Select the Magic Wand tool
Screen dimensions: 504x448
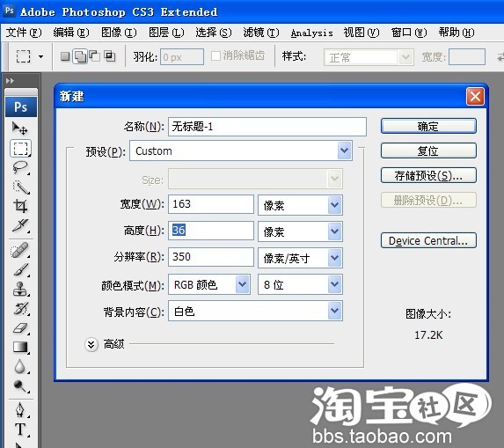click(20, 187)
